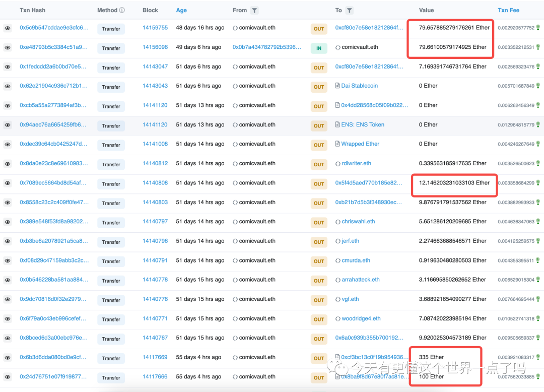Viewport: 544px width, 392px height.
Task: Open recipient address 0xcf3bc13c0f19b954936
Action: [375, 357]
